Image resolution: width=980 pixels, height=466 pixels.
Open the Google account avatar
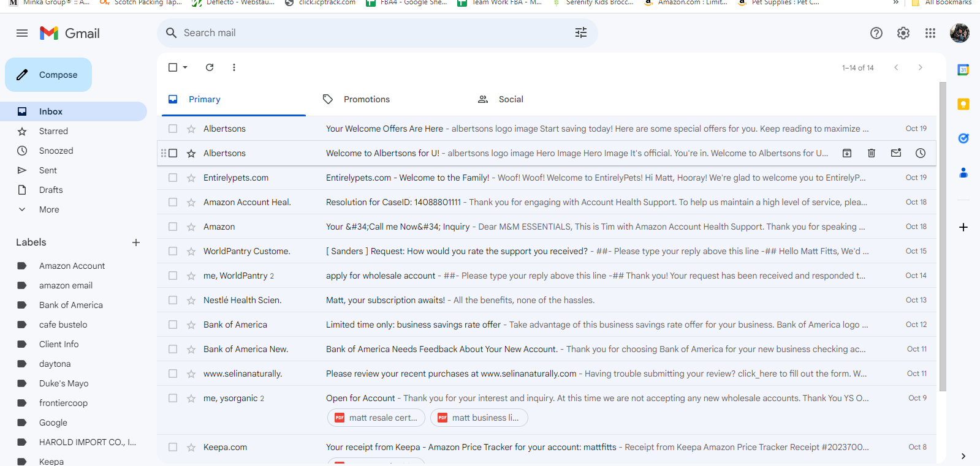(960, 33)
